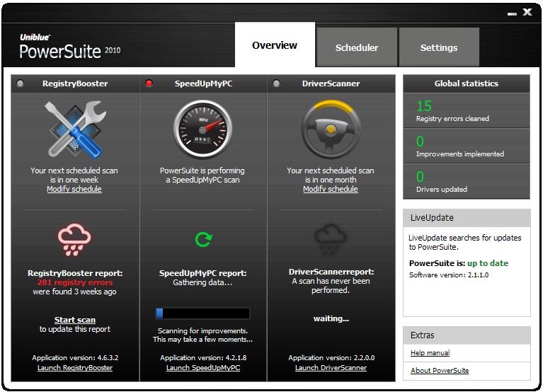Click the 'SpeedUpMyPC report:' heading
This screenshot has width=543, height=392.
point(203,273)
